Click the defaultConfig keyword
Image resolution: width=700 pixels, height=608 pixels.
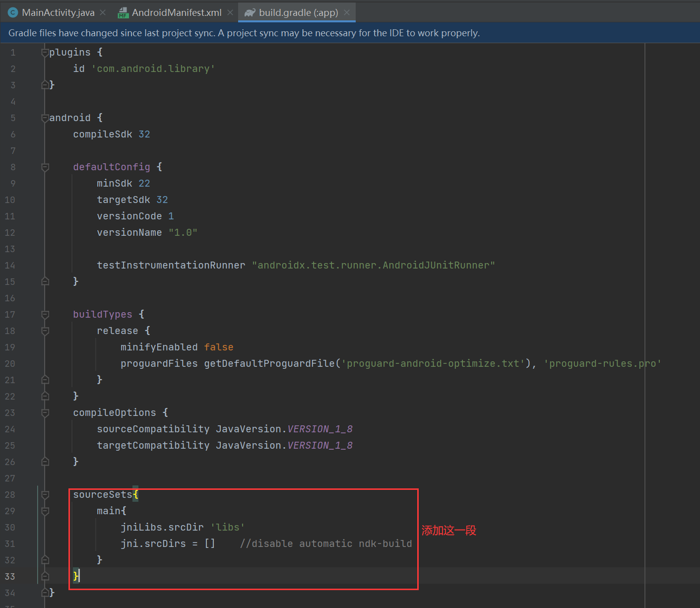click(112, 167)
